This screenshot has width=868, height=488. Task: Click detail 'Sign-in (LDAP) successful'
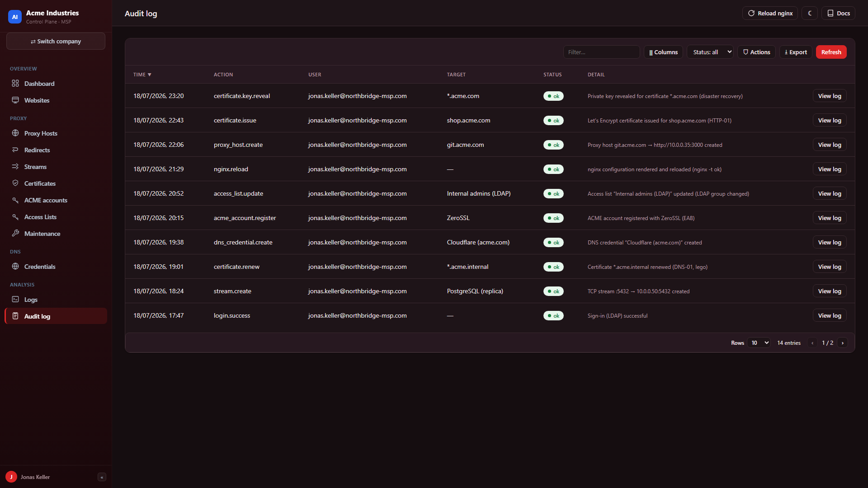coord(618,316)
